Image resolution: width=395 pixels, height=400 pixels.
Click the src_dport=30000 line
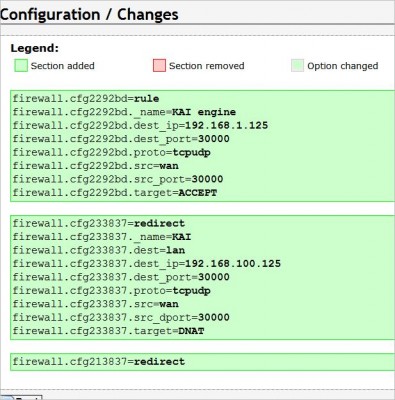(121, 317)
